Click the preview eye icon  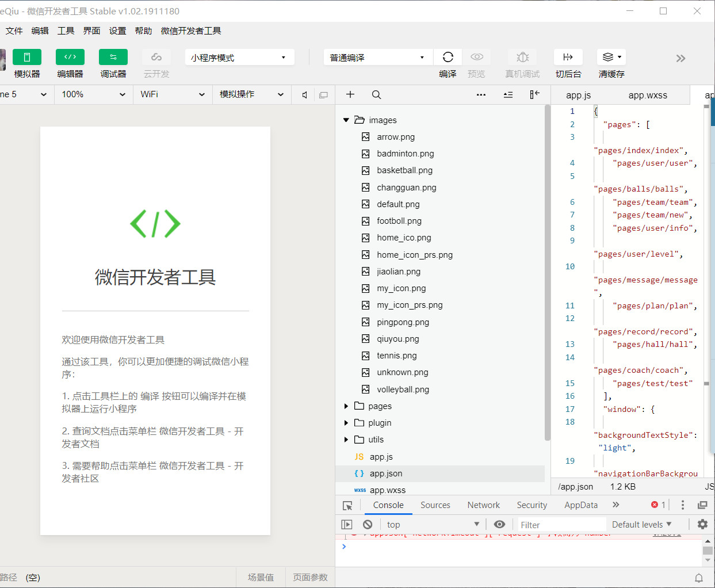[476, 57]
